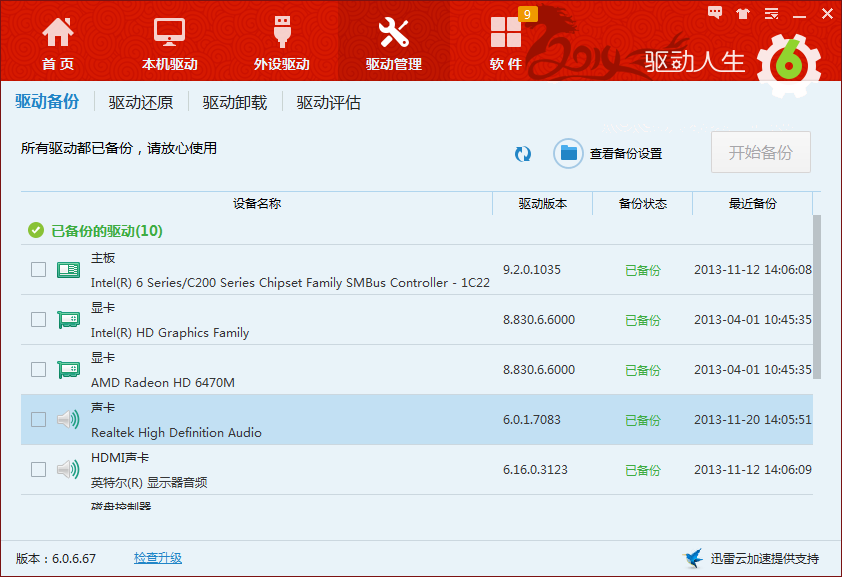The height and width of the screenshot is (577, 842).
Task: Go to the 首页 home icon
Action: (57, 32)
